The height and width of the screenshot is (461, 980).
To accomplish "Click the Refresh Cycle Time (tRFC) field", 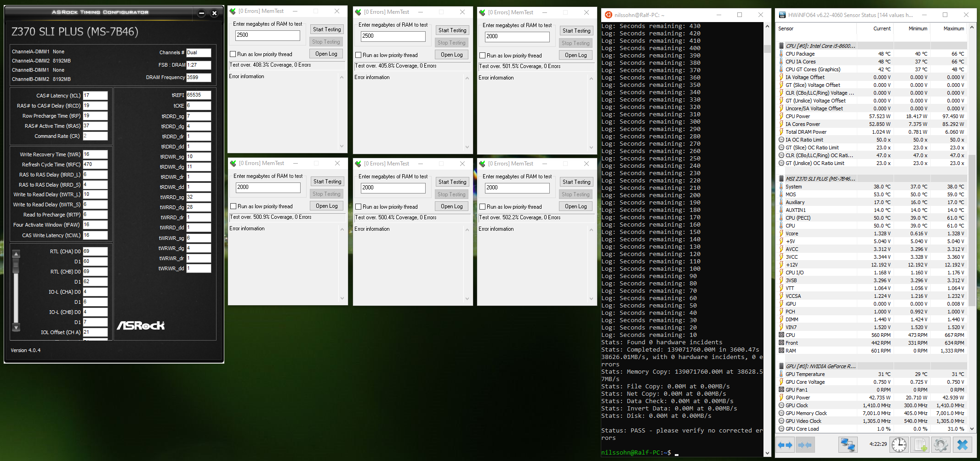I will pyautogui.click(x=95, y=165).
